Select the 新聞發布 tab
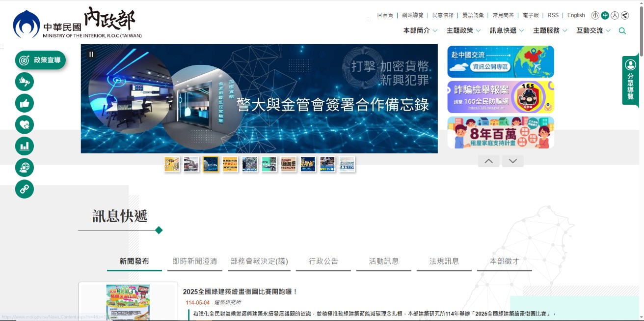644x321 pixels. 134,262
